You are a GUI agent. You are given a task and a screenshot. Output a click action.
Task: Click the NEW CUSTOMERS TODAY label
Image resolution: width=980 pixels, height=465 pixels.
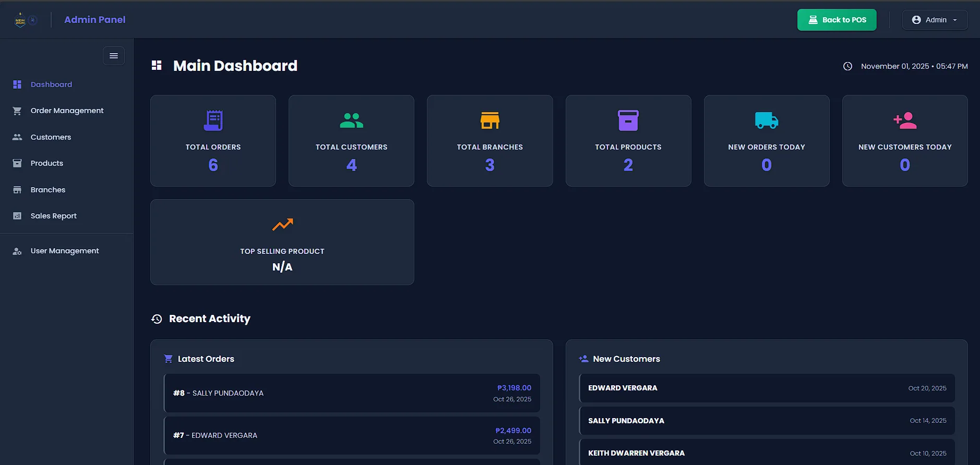pyautogui.click(x=905, y=147)
